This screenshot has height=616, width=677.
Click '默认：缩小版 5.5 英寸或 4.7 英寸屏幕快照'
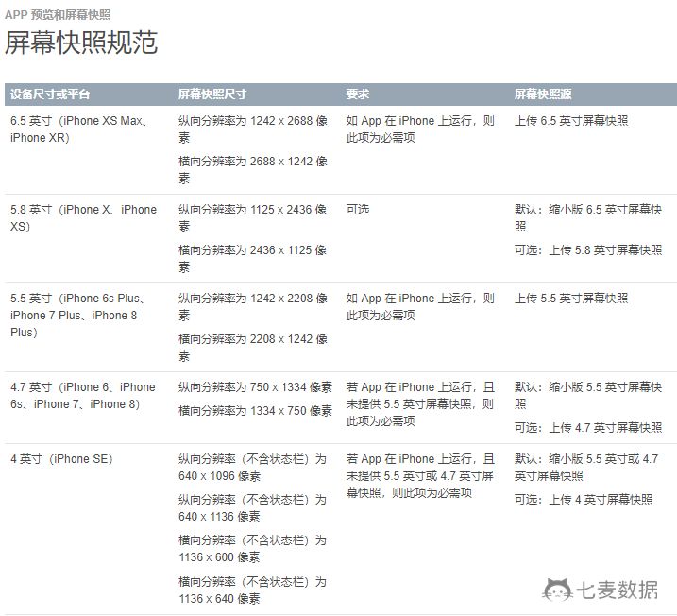[x=586, y=468]
